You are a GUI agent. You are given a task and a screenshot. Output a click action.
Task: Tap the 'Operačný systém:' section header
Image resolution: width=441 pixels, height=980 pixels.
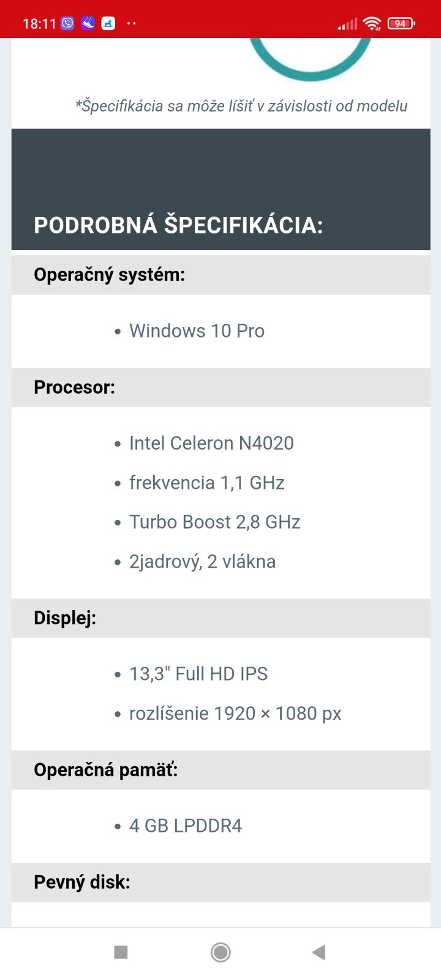pos(109,274)
